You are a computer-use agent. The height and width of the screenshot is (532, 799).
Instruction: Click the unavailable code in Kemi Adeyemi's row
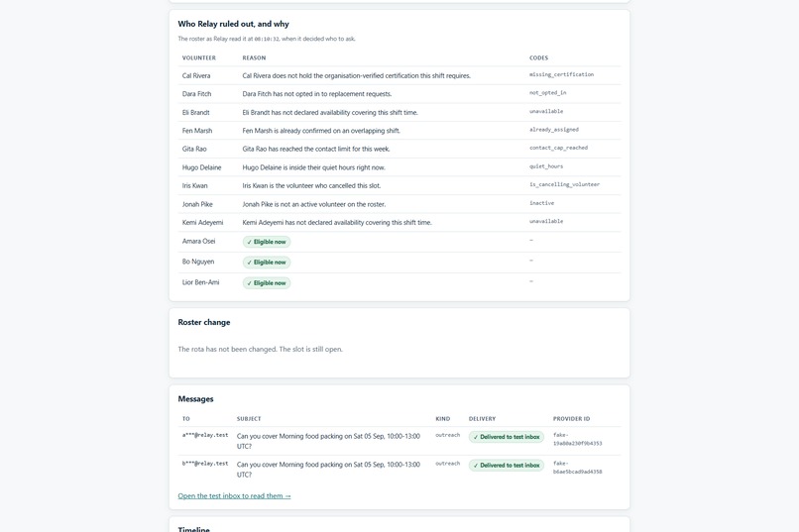pyautogui.click(x=546, y=222)
